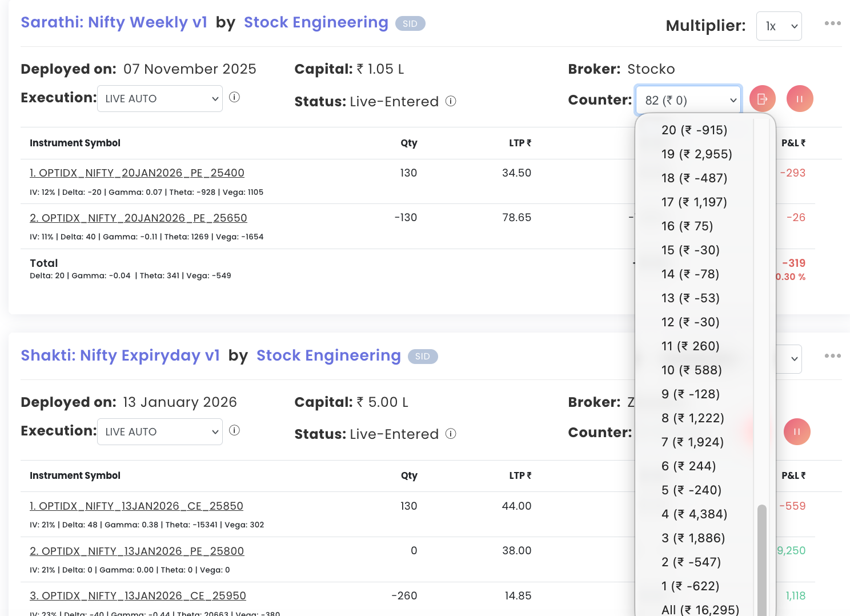Open Stock Engineering link beside Shakti
This screenshot has height=616, width=850.
point(328,355)
